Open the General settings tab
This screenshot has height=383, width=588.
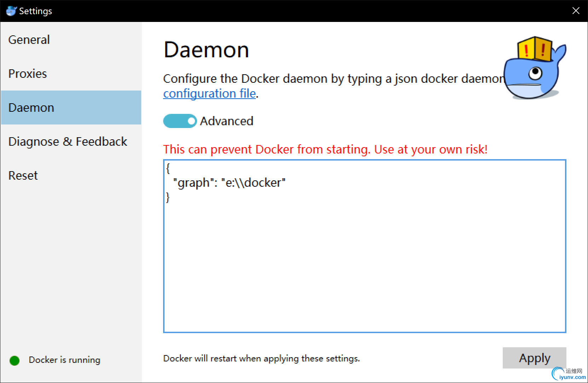click(71, 40)
